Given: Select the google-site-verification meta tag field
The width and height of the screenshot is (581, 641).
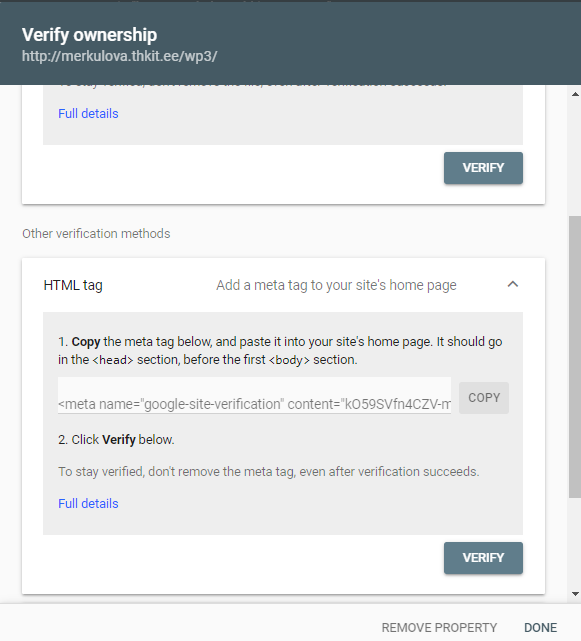Looking at the screenshot, I should click(x=254, y=395).
